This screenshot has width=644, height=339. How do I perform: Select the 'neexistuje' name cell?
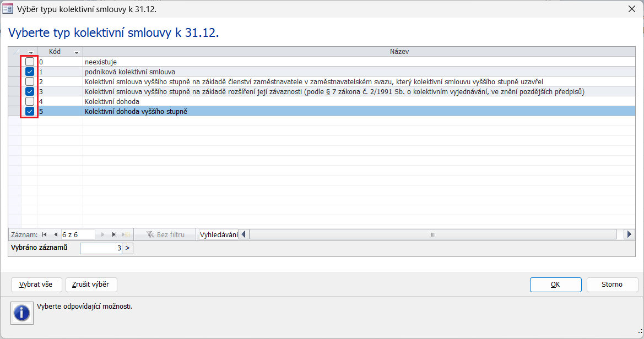tap(359, 62)
